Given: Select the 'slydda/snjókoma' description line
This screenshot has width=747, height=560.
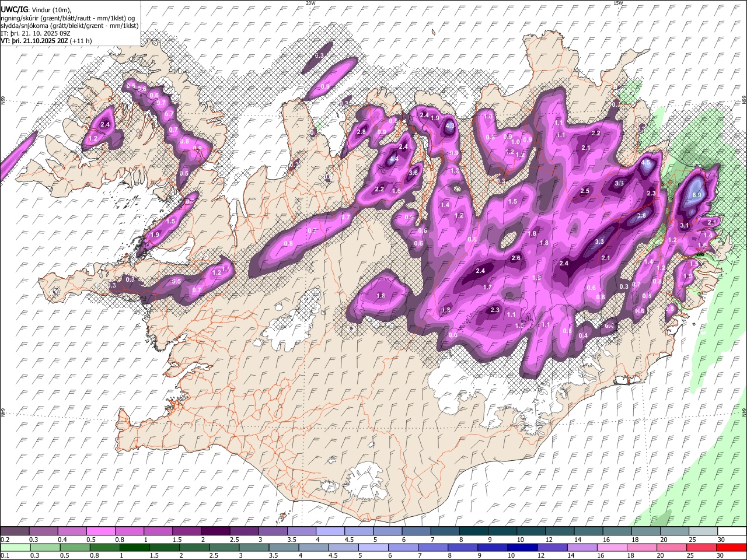Looking at the screenshot, I should [70, 26].
